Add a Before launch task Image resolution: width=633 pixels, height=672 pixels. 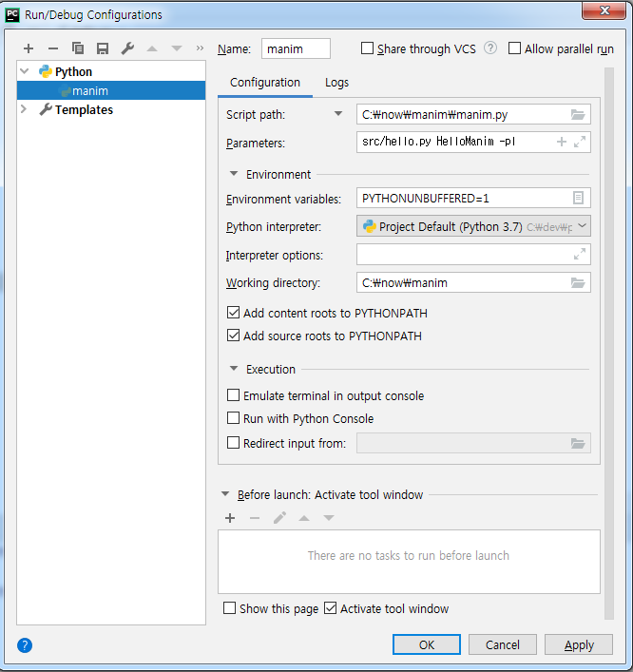click(x=230, y=518)
